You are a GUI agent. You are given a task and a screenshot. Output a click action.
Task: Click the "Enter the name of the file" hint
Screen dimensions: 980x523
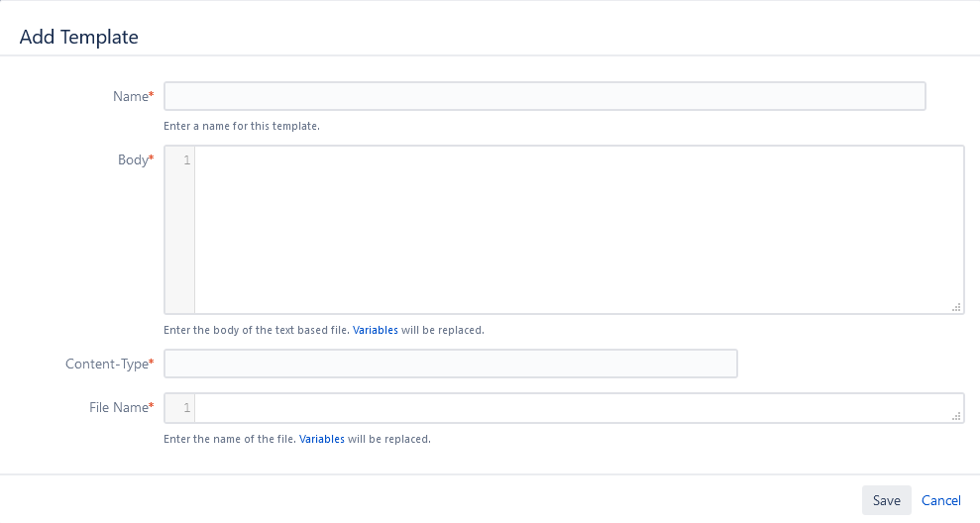[230, 438]
